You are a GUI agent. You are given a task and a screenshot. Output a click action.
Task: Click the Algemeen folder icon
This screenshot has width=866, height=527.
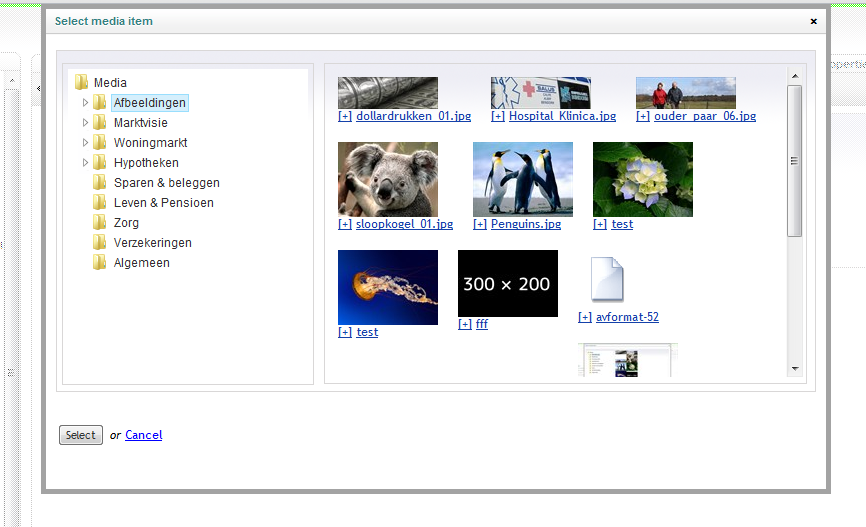point(99,263)
